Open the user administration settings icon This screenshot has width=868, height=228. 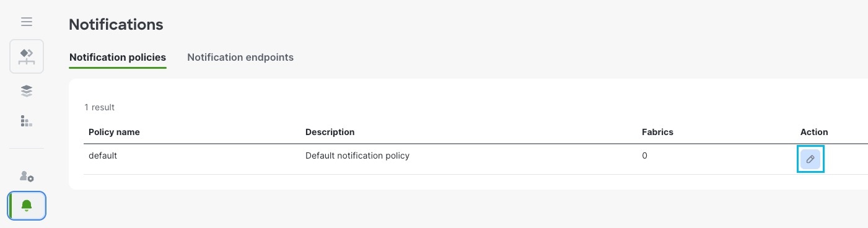(27, 176)
